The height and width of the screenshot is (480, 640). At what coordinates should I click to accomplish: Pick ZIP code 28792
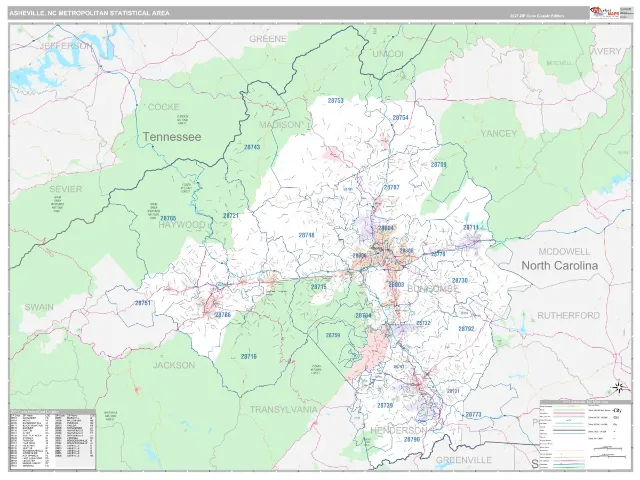(466, 329)
